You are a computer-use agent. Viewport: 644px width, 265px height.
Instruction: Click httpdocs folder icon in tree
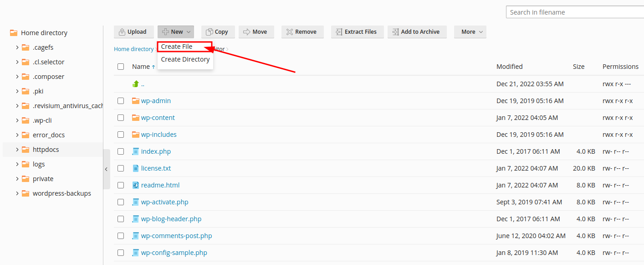point(26,150)
